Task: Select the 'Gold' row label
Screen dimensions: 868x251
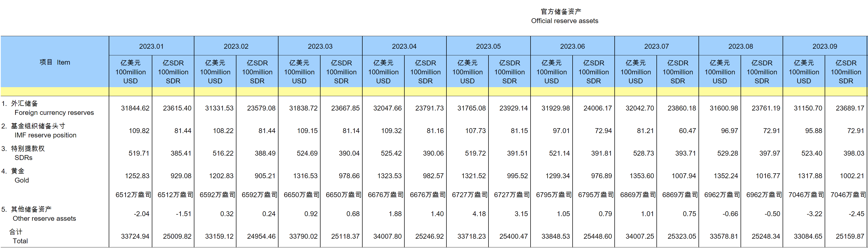Action: tap(22, 180)
